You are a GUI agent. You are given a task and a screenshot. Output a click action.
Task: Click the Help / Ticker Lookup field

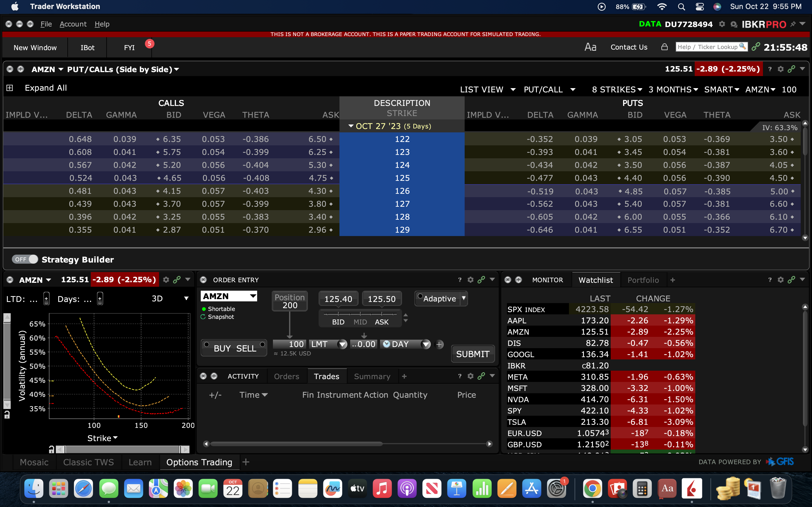pos(707,47)
